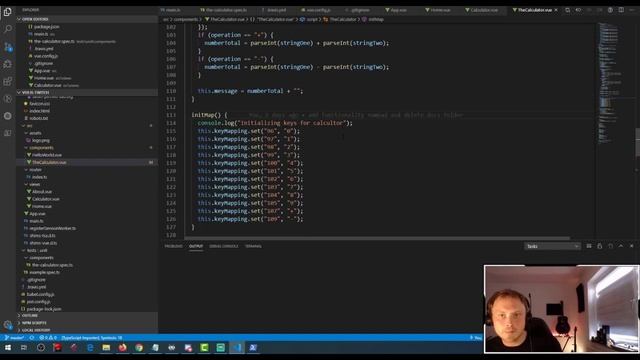This screenshot has width=640, height=360.
Task: Open Chrome from the taskbar
Action: 139,348
